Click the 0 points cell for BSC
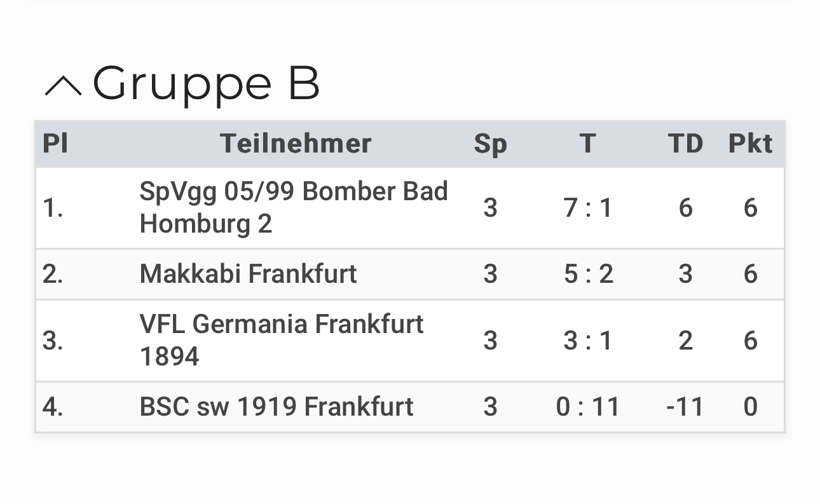The width and height of the screenshot is (820, 504). [751, 407]
